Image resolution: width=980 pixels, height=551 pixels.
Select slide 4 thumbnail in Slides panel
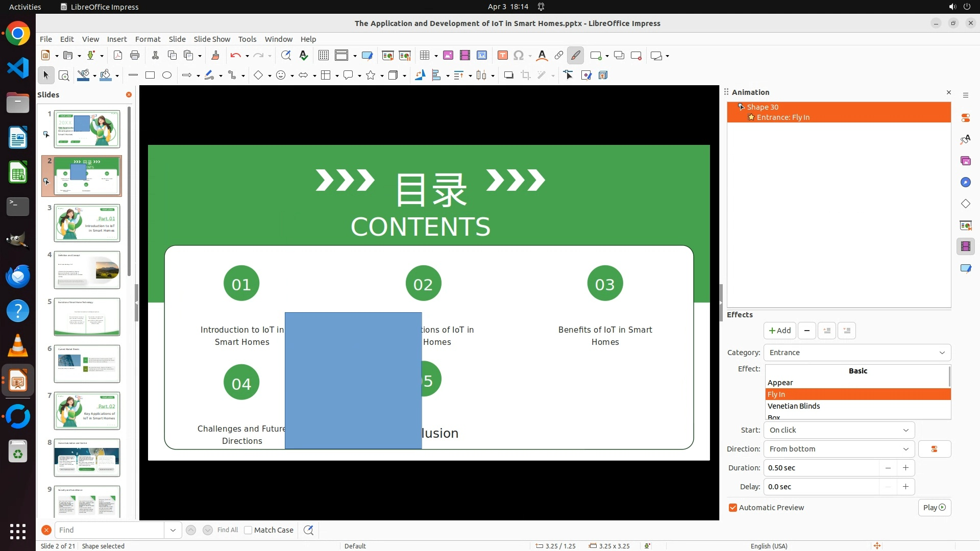coord(87,270)
